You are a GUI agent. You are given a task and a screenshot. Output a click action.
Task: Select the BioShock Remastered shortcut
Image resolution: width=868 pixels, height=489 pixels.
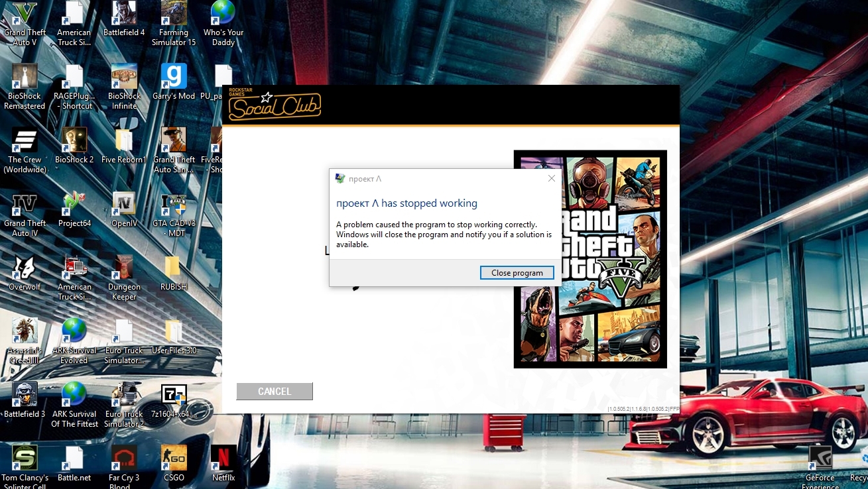pos(25,87)
